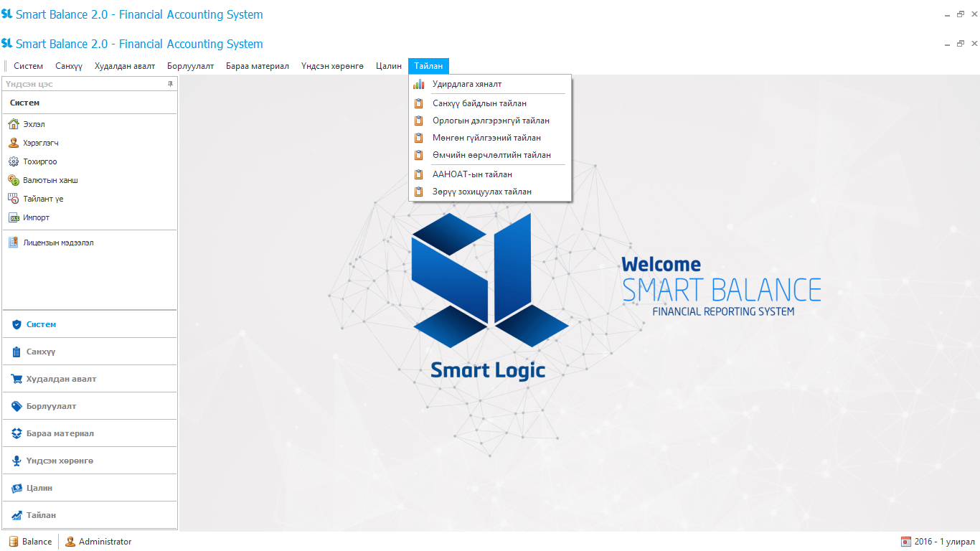Click the Импорт spreadsheet icon
This screenshot has height=551, width=980.
click(x=13, y=217)
